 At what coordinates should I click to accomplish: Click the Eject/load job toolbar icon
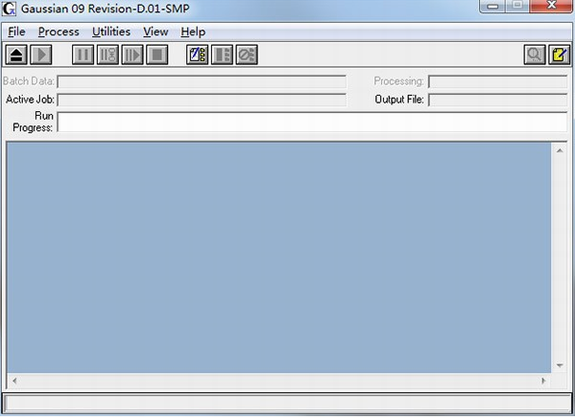click(16, 55)
